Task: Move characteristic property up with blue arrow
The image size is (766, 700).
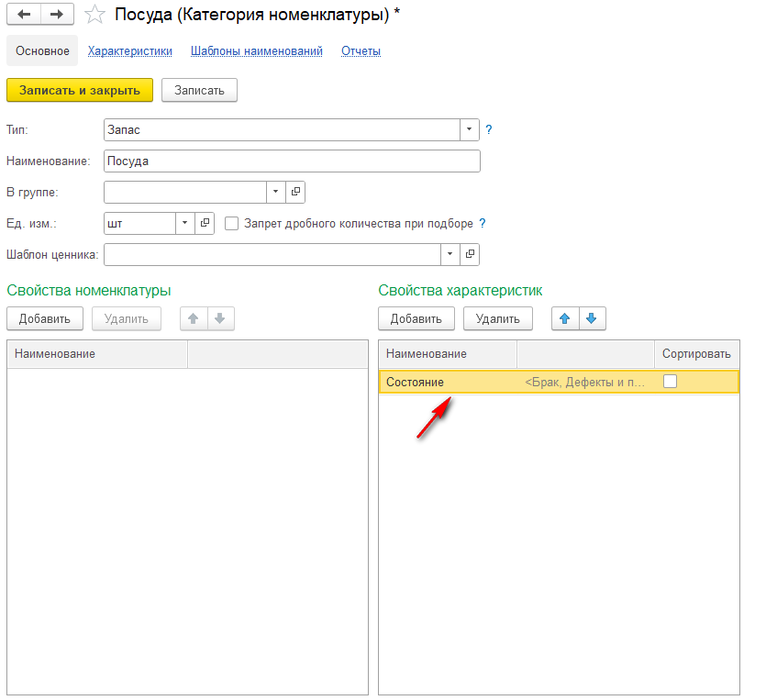Action: [565, 318]
